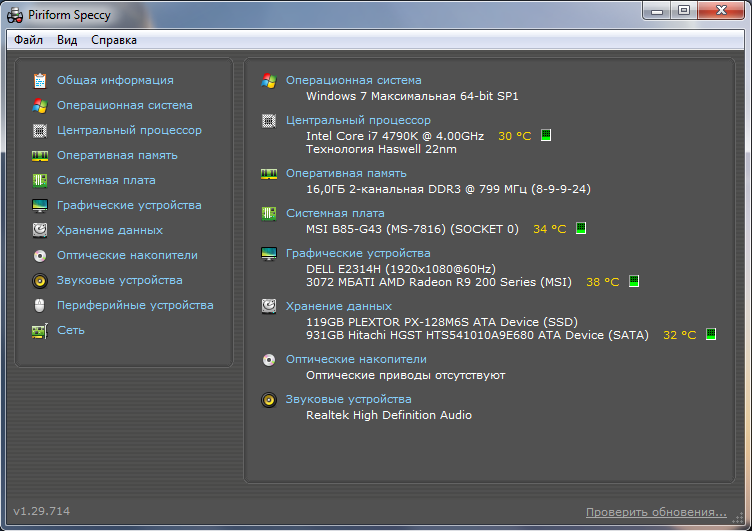Click the optical disc icon in summary panel
Screen dimensions: 752x531
(x=269, y=360)
